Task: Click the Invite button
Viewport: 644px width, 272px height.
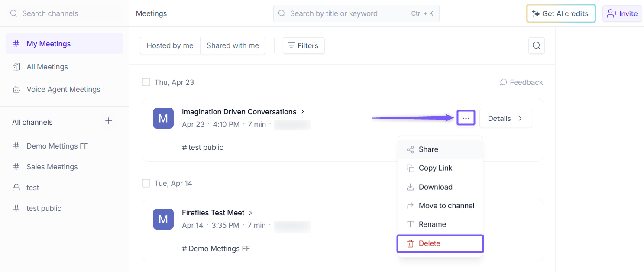Action: point(622,13)
